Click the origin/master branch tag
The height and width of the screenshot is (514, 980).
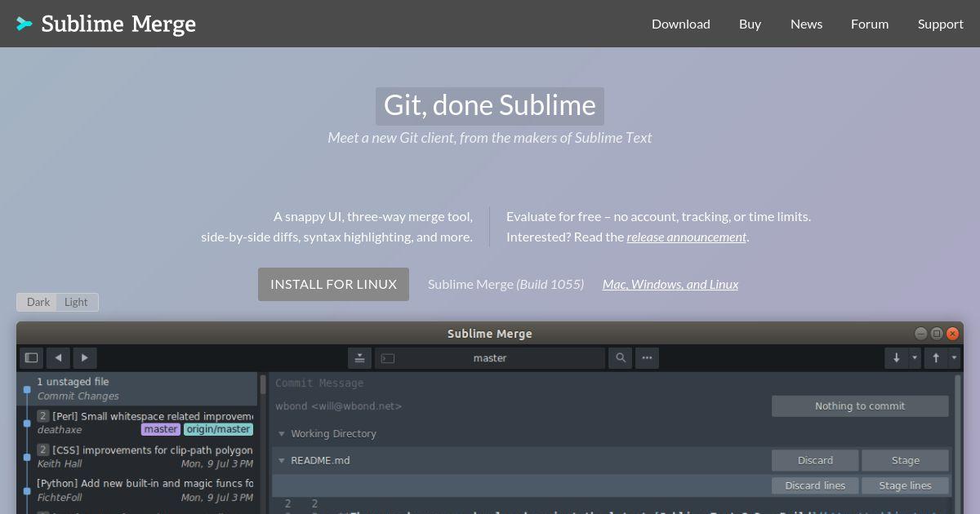218,429
